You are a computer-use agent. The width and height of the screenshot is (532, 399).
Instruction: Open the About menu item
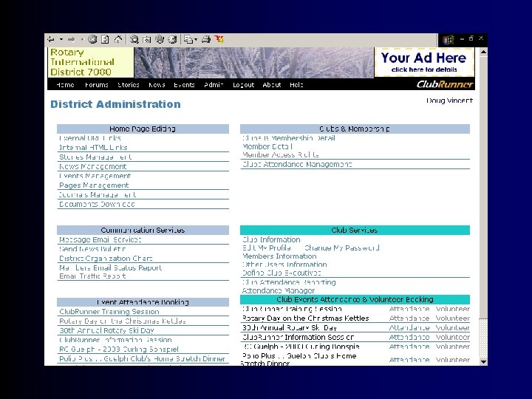point(272,85)
